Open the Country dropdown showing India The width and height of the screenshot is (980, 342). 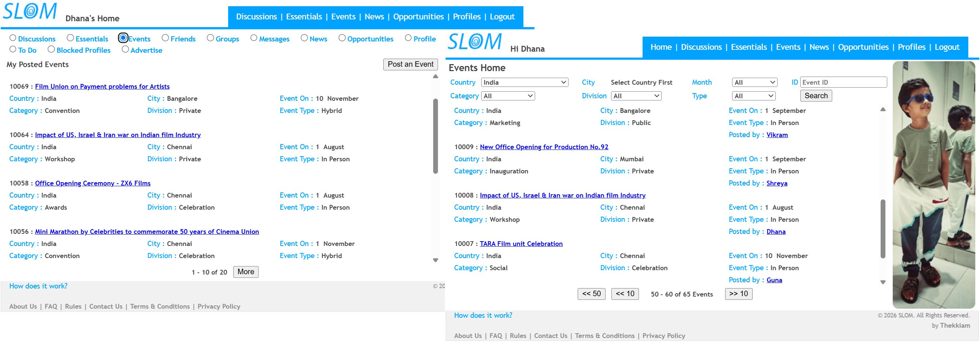[x=524, y=82]
